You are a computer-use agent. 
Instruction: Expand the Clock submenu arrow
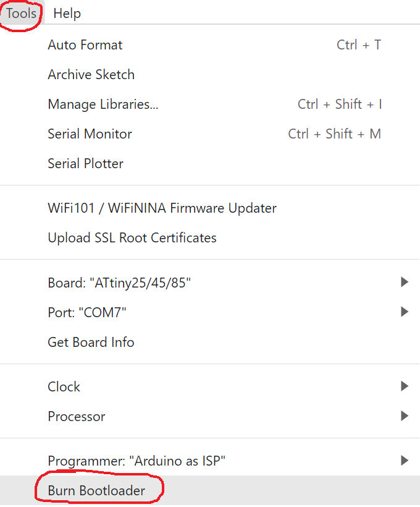(405, 386)
